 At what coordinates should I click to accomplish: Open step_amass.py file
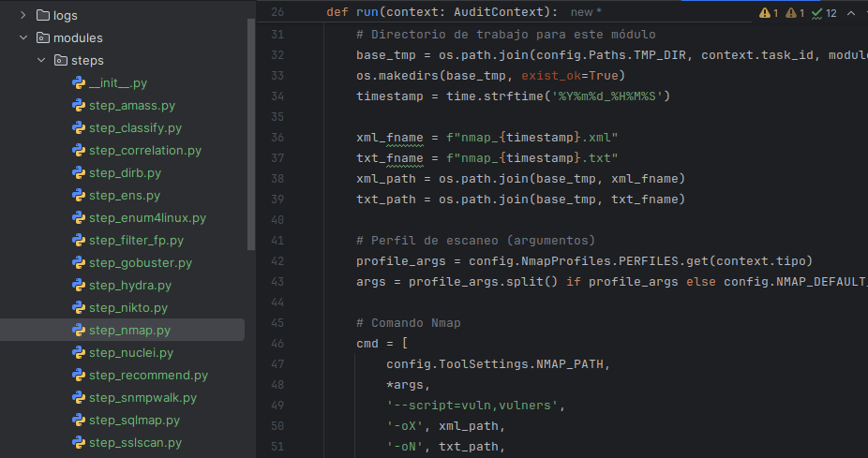132,105
